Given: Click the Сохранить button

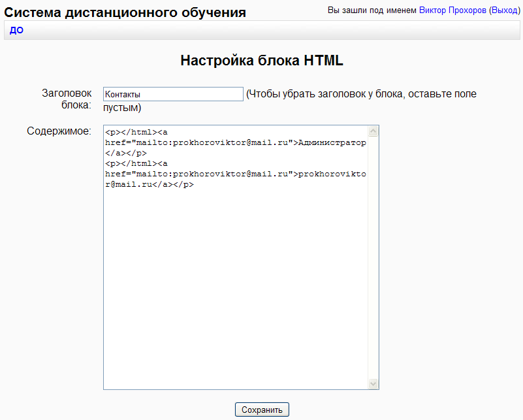Looking at the screenshot, I should pos(261,410).
